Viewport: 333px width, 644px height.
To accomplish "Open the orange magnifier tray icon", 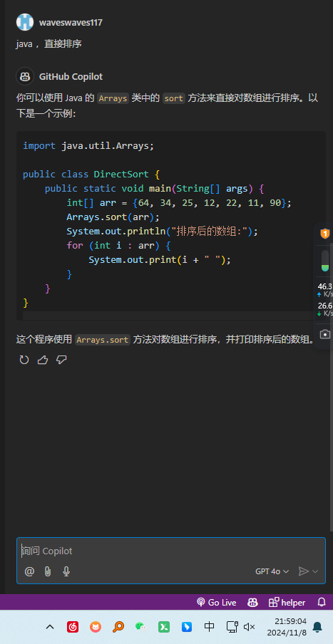I will pos(118,627).
